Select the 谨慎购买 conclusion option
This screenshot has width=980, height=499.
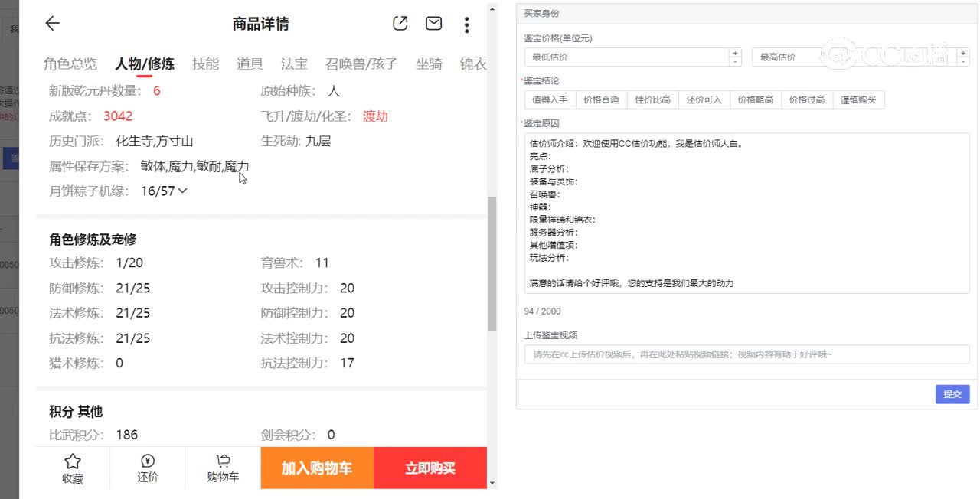pos(858,99)
